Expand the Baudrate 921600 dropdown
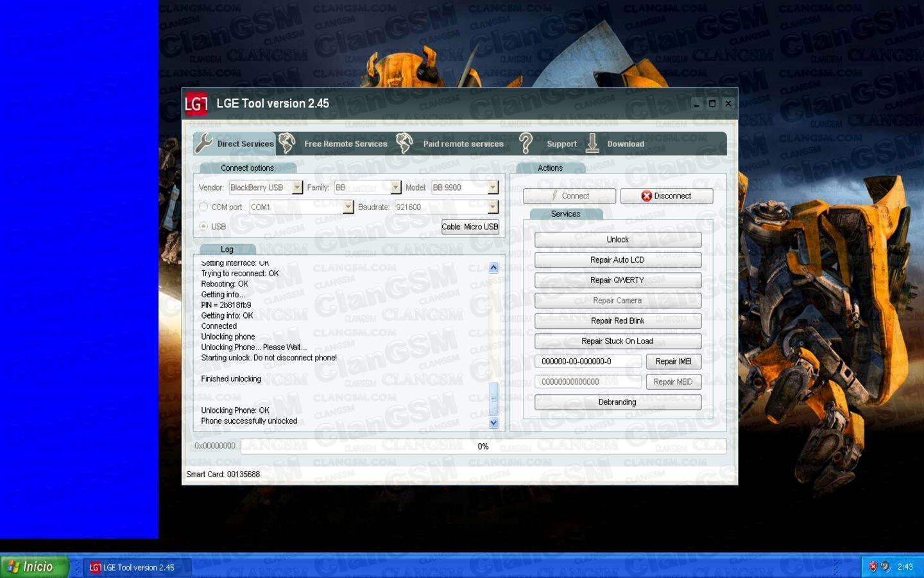Screen dimensions: 924x578 point(493,207)
